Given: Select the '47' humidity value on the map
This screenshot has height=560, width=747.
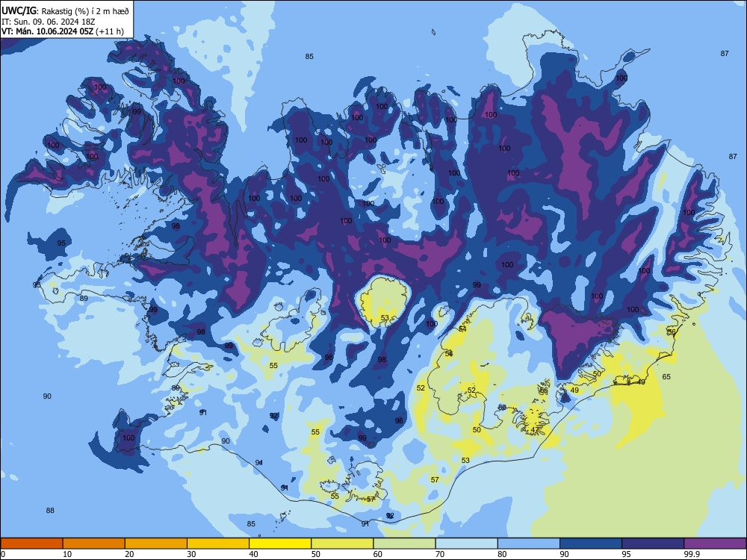Looking at the screenshot, I should click(535, 429).
